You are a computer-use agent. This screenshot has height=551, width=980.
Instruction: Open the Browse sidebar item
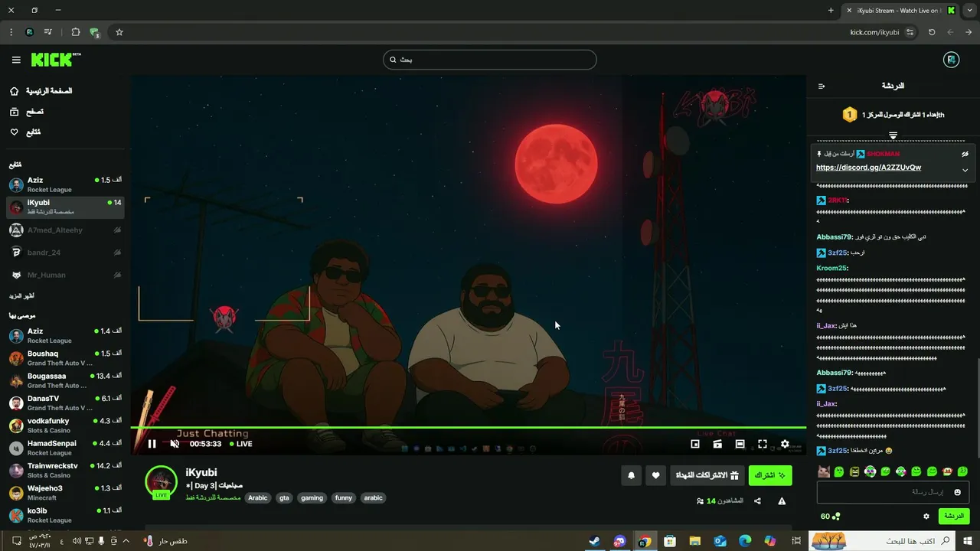point(27,112)
